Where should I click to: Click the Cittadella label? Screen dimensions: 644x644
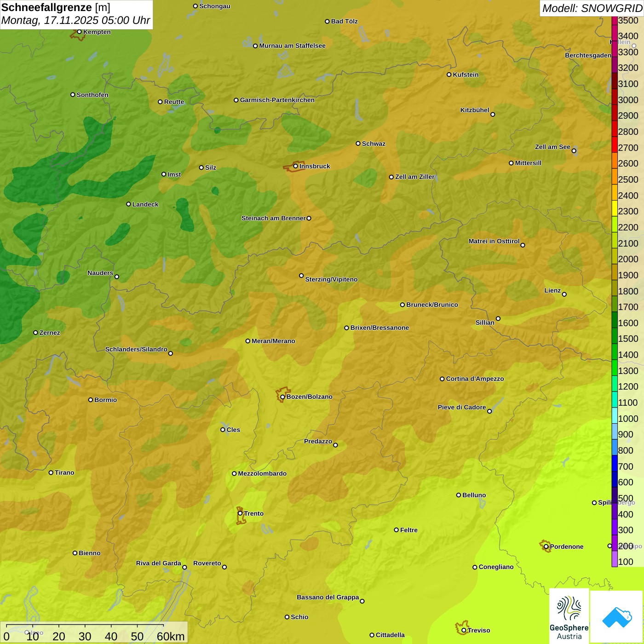point(390,635)
